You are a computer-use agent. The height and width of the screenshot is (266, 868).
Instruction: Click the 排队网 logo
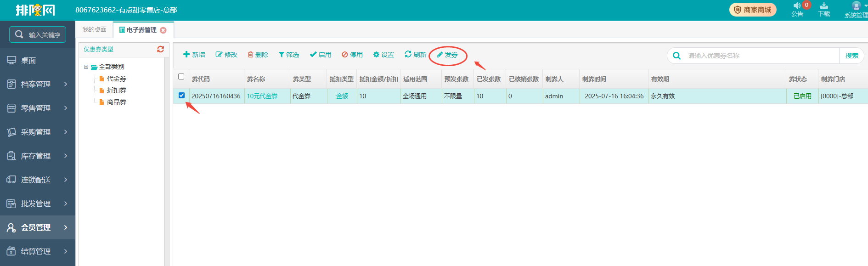point(35,10)
